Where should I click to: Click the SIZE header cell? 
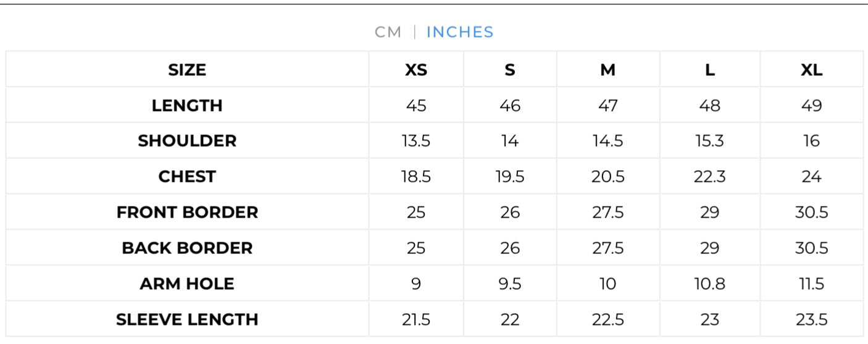[x=187, y=70]
